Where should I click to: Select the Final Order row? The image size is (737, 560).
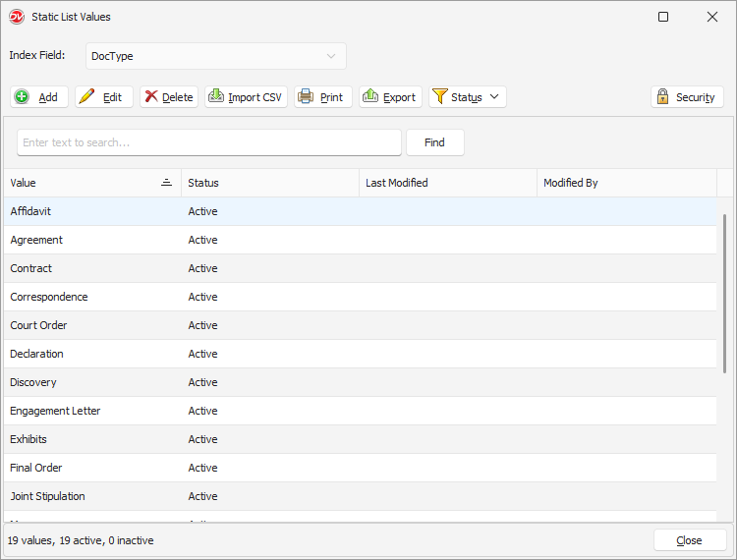(x=360, y=468)
